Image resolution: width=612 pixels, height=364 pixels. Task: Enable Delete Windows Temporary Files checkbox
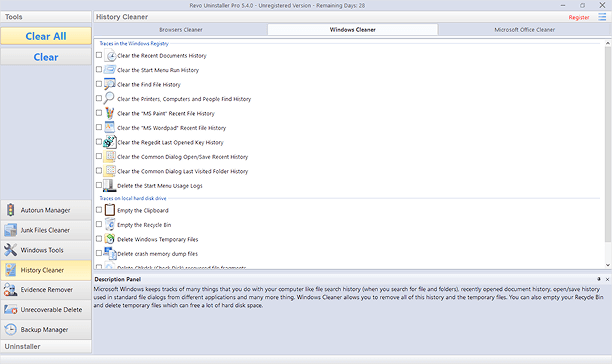[99, 239]
